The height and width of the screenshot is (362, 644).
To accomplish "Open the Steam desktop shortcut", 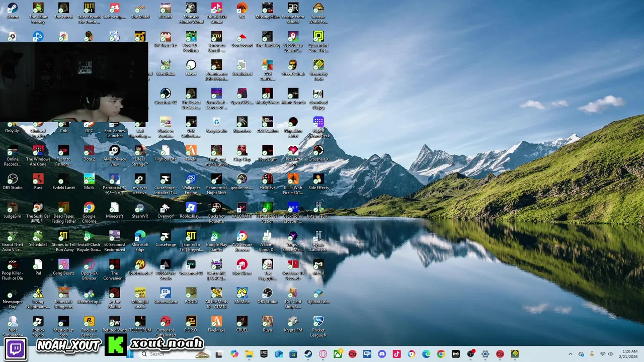I will click(x=13, y=11).
